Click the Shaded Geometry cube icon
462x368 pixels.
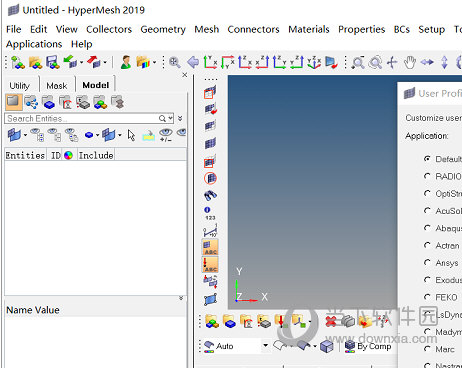[x=327, y=346]
